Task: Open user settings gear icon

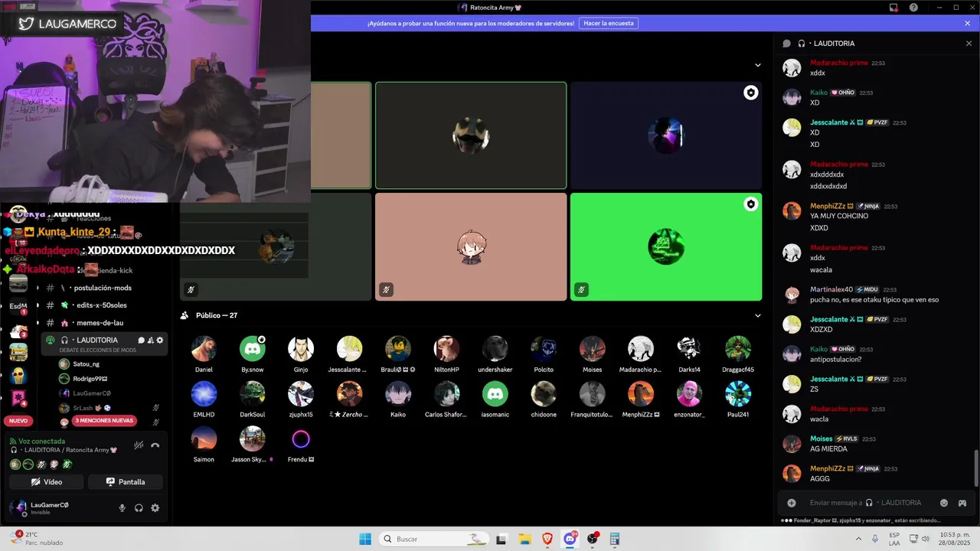Action: pyautogui.click(x=155, y=507)
